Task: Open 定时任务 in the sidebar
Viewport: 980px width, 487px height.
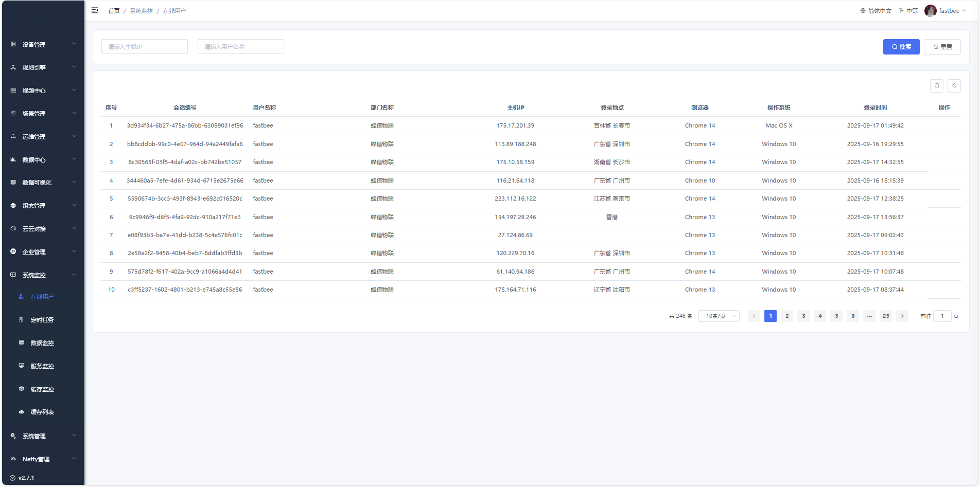Action: click(42, 320)
